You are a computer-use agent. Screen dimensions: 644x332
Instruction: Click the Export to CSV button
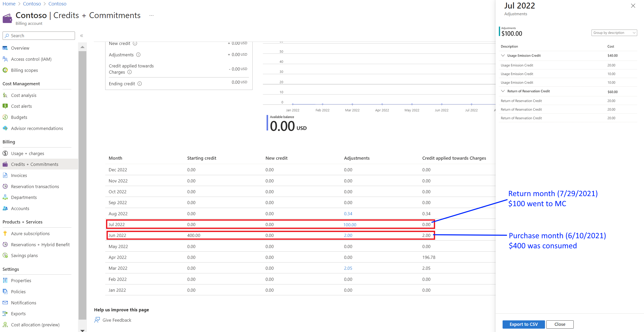[x=524, y=324]
